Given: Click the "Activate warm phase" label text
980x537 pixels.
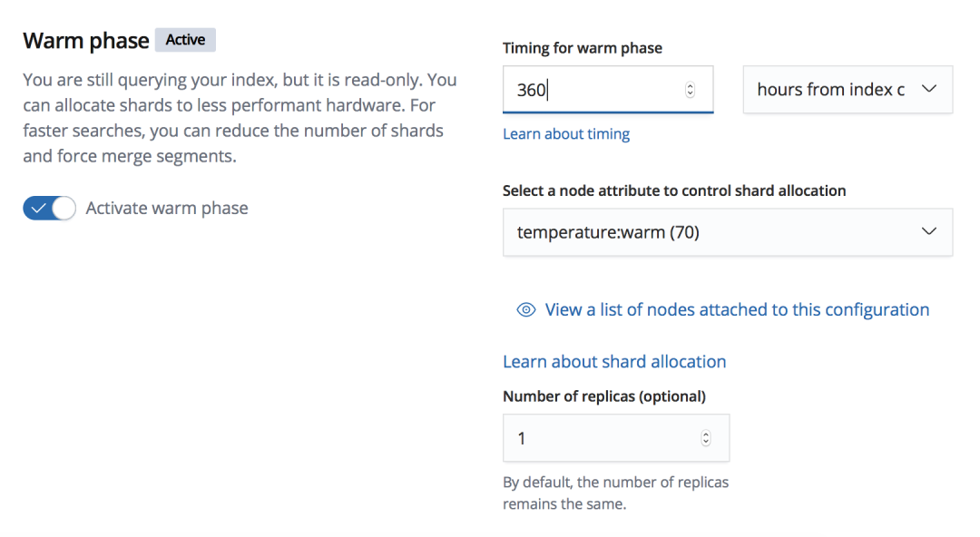Looking at the screenshot, I should pos(167,209).
